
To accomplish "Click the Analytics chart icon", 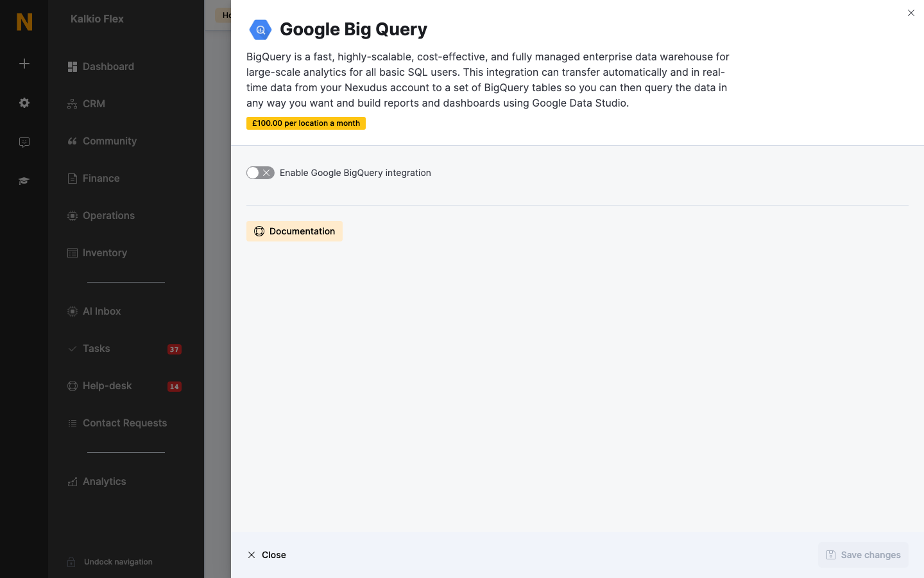I will [73, 482].
